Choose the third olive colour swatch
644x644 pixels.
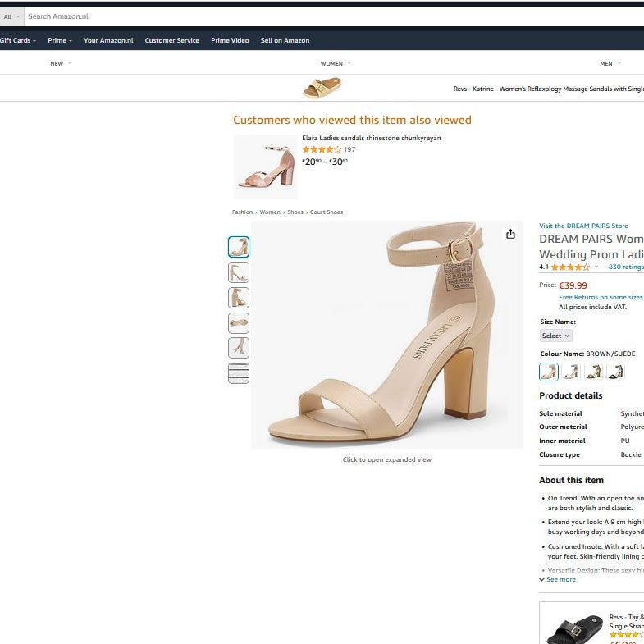tap(593, 372)
